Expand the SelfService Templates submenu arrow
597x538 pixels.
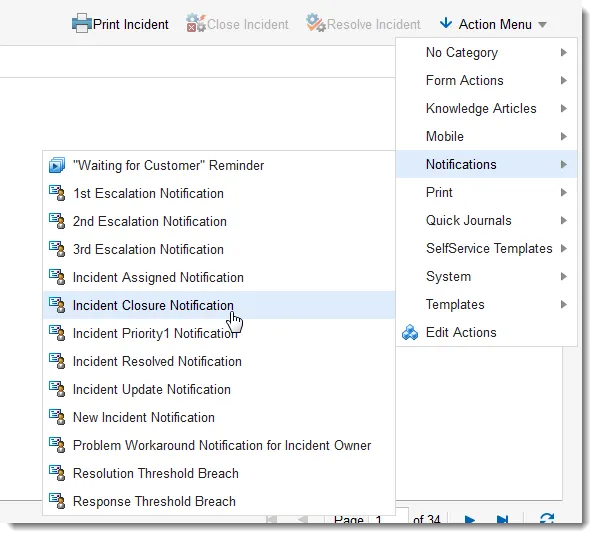(x=564, y=249)
